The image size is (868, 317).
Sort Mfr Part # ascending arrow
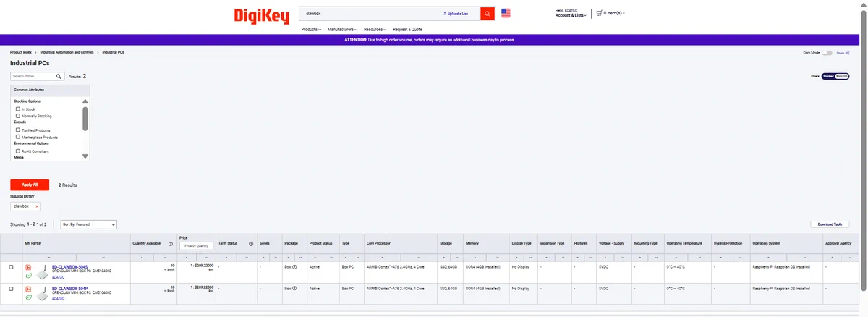[x=49, y=258]
